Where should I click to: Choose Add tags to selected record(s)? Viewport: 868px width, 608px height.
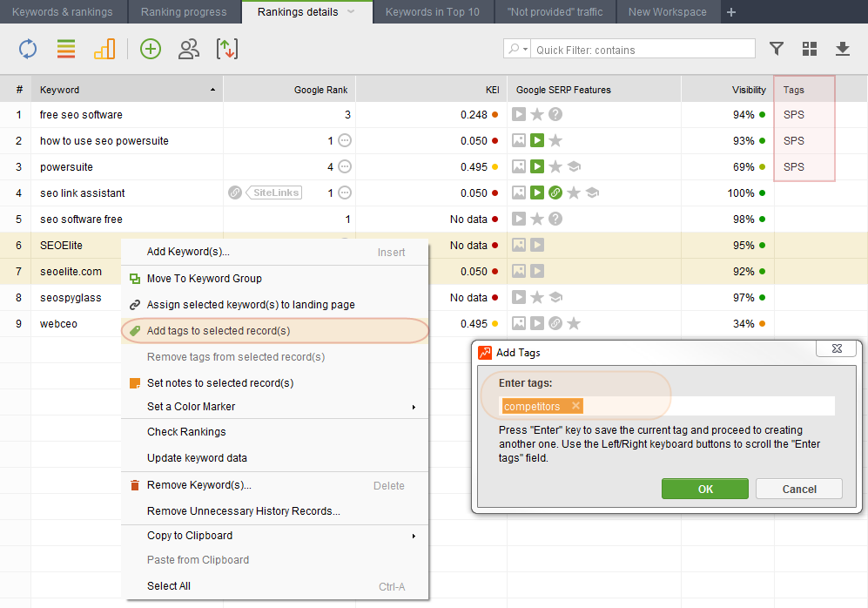point(274,331)
